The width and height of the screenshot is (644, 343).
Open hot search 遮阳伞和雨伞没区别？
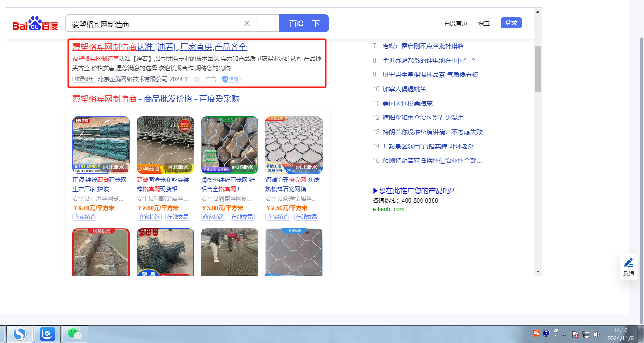pos(423,118)
